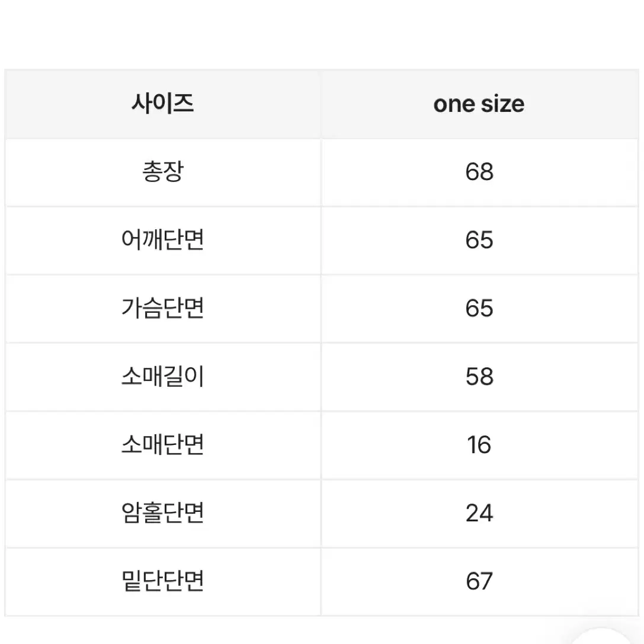
Task: Select the 암홀단면 row label
Action: pos(163,513)
